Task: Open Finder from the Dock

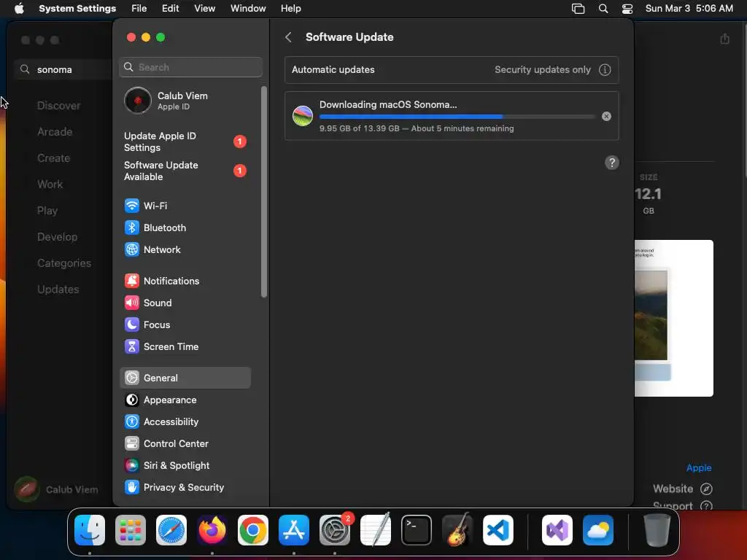Action: 90,530
